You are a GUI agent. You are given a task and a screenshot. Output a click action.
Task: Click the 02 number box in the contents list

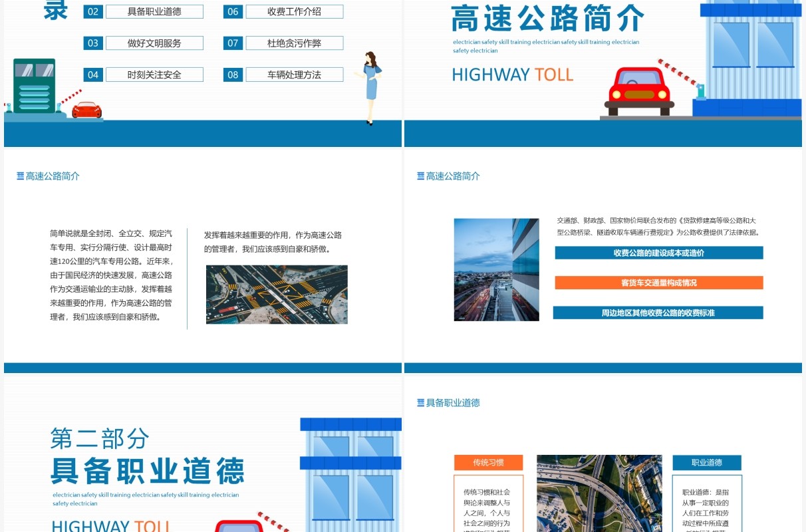coord(93,11)
